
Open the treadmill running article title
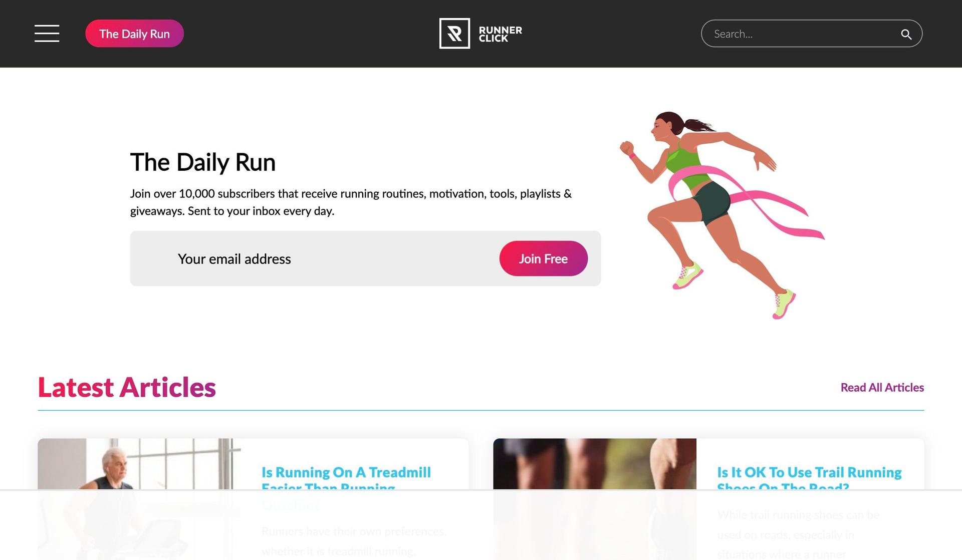pos(346,480)
